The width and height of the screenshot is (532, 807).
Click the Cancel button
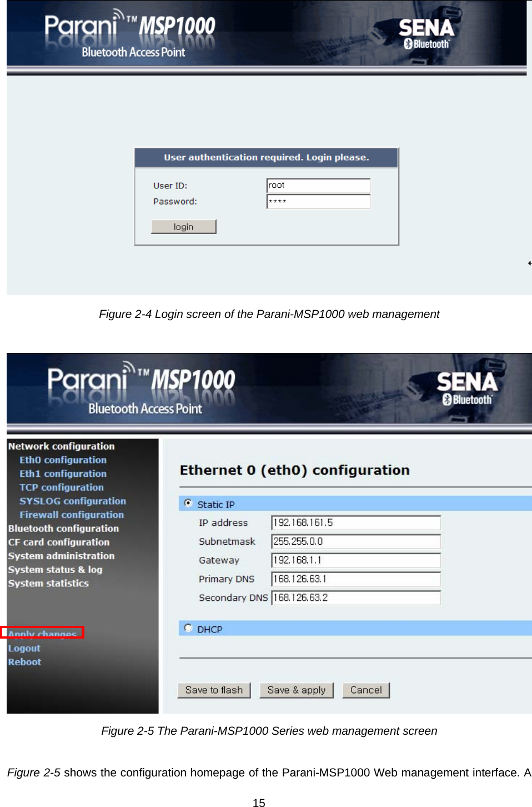[366, 690]
